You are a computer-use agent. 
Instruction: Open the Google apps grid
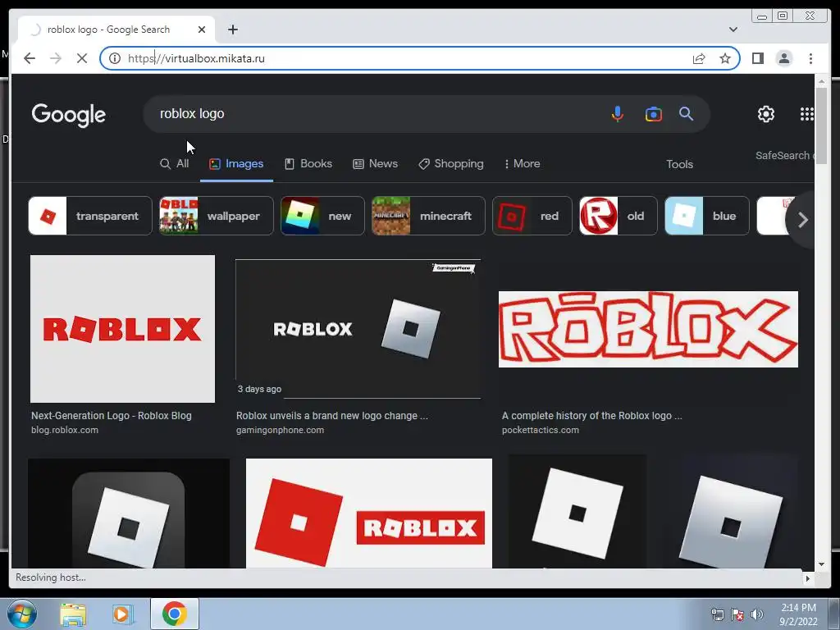[807, 113]
